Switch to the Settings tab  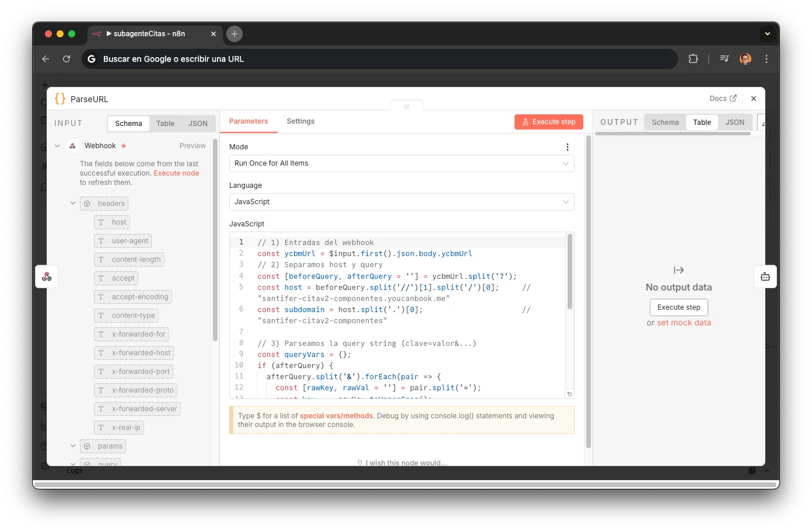[300, 121]
